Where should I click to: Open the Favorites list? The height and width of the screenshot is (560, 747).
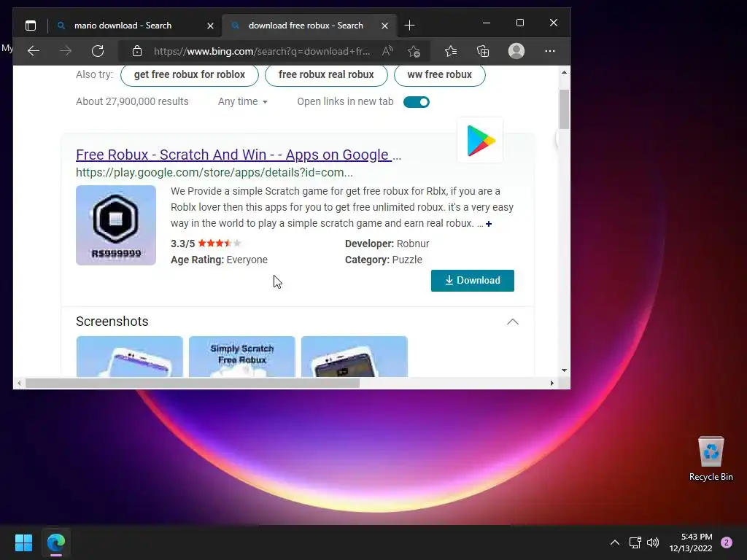coord(451,51)
